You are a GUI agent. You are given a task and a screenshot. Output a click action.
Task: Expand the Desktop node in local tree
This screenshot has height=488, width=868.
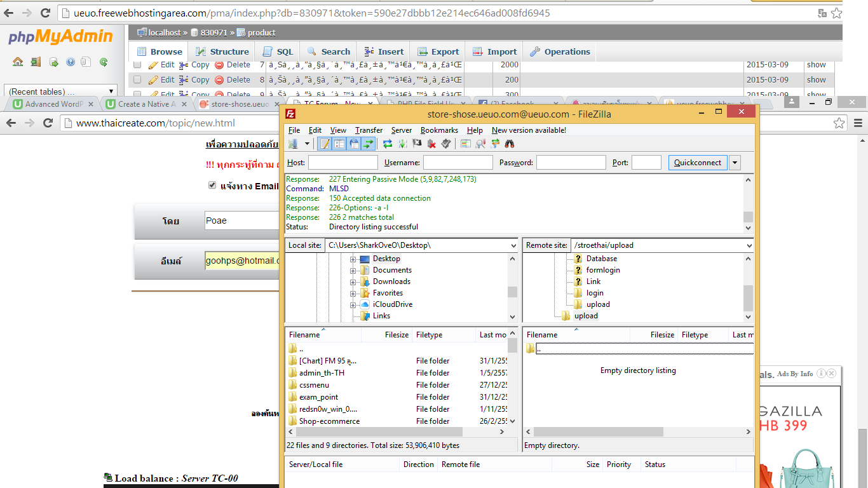[353, 259]
